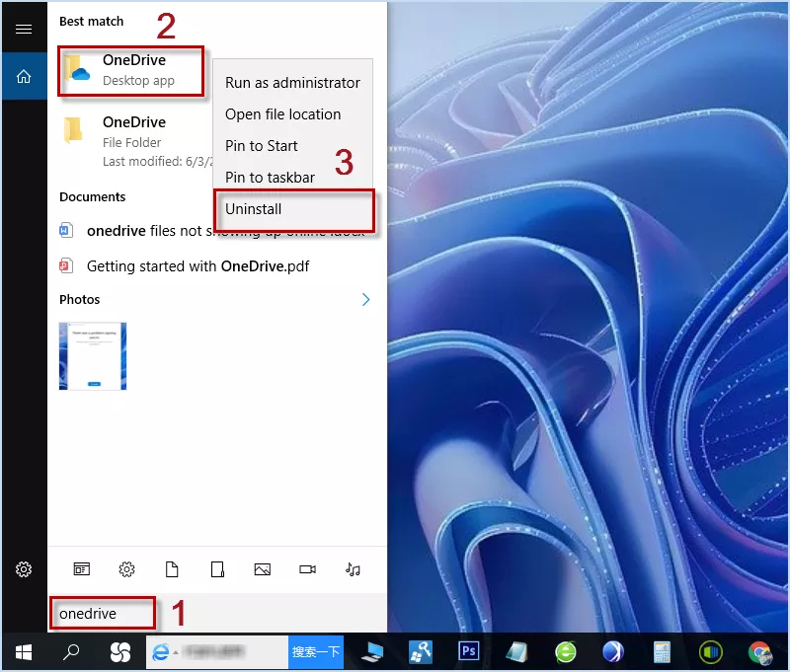Open the blue e browser icon on the taskbar
The image size is (790, 672).
tap(161, 653)
